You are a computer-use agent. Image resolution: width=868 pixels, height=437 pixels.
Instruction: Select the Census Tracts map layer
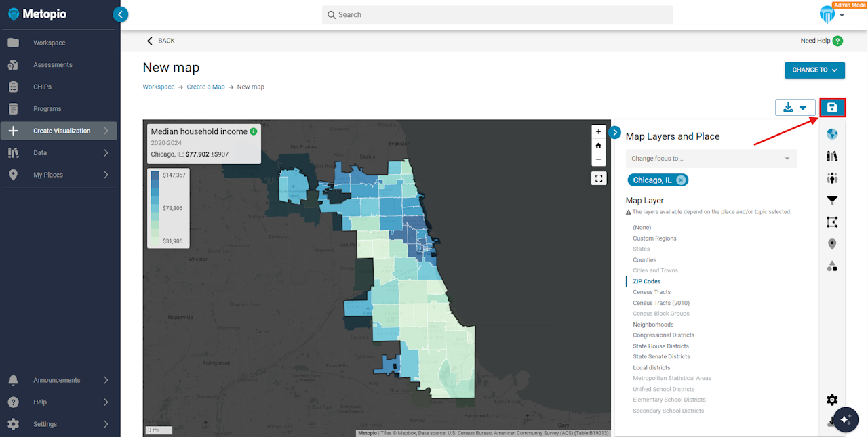click(x=652, y=292)
